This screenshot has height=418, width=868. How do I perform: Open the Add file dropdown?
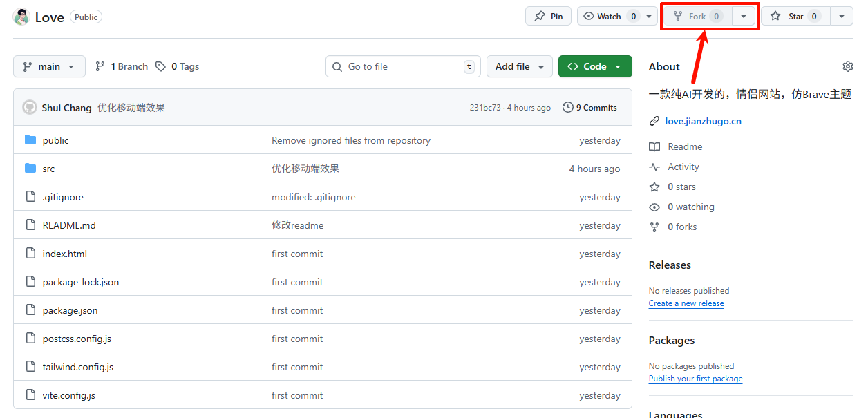pos(519,66)
